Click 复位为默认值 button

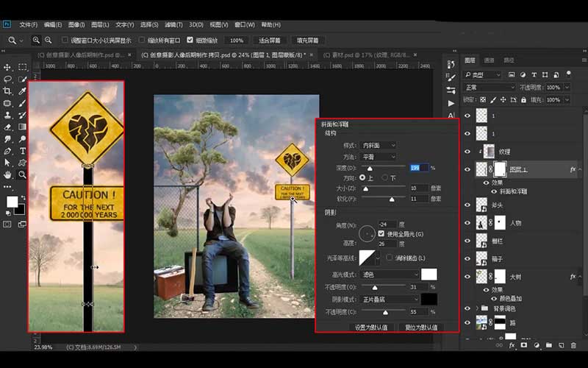(421, 328)
